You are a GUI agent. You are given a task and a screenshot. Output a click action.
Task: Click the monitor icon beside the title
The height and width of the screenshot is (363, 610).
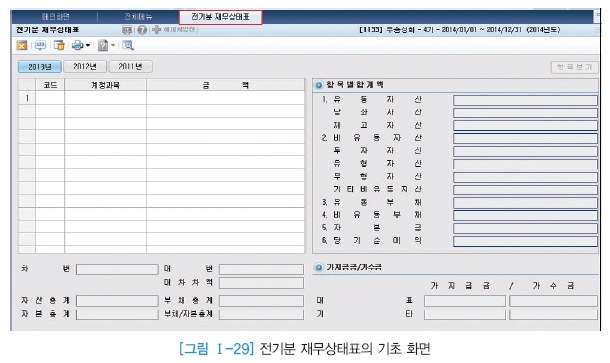127,30
